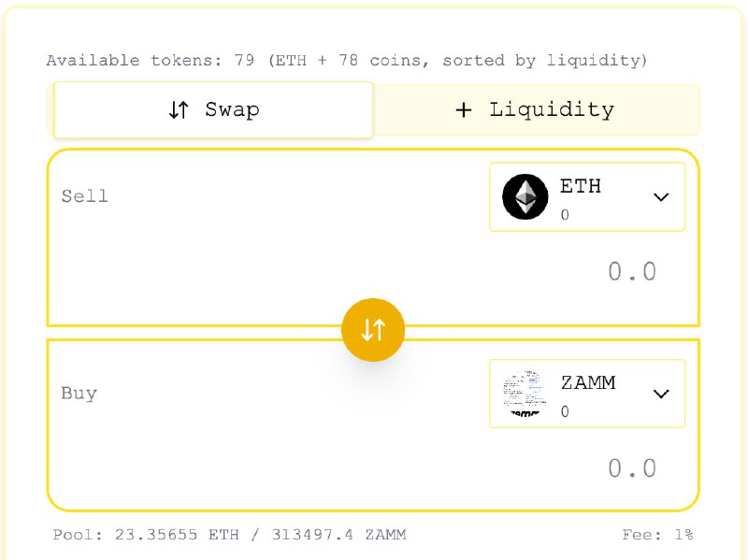The width and height of the screenshot is (748, 560).
Task: Click the Fee: 1% label
Action: point(657,534)
